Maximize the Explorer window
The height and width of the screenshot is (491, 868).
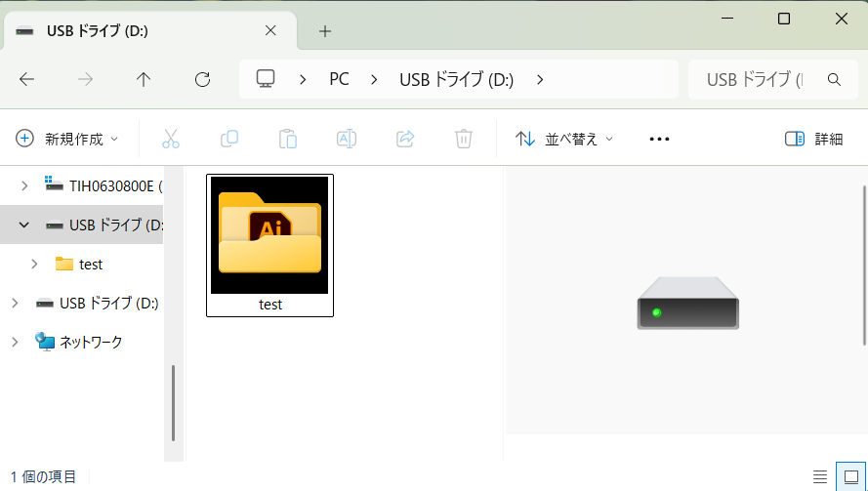784,19
